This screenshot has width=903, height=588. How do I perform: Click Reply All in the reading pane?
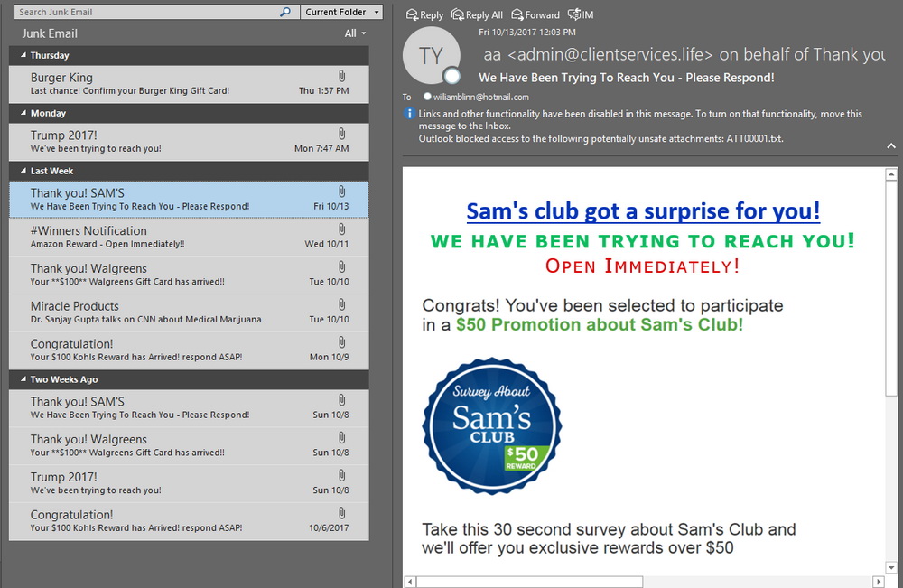click(x=477, y=15)
